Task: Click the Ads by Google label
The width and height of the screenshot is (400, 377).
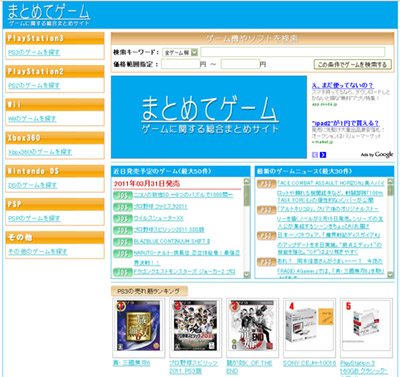Action: pos(377,155)
